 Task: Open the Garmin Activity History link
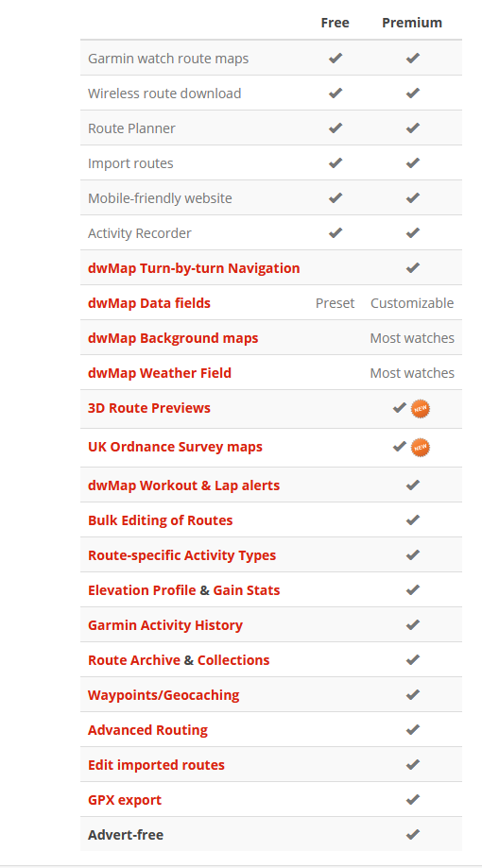point(165,625)
